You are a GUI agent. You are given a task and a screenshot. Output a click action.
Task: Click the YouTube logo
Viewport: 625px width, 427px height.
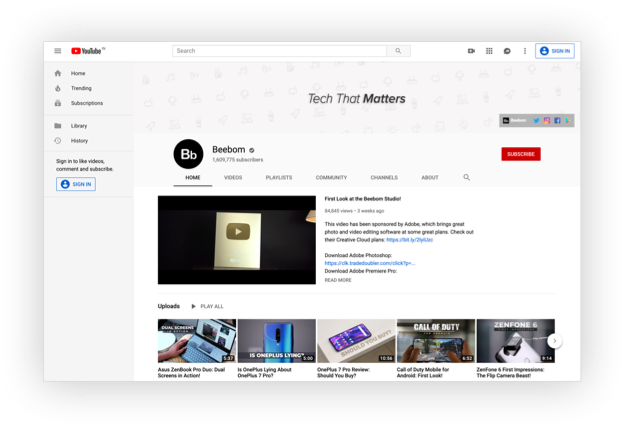coord(87,51)
